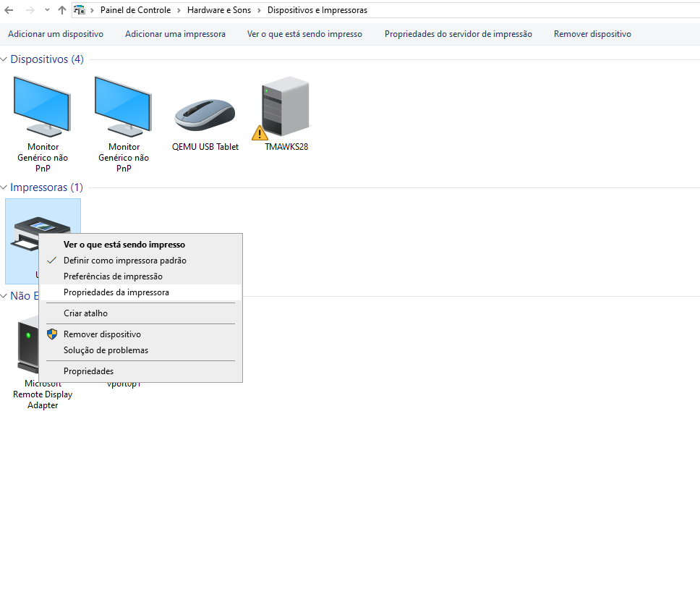Open Propriedades da impressora from context menu
The image size is (700, 592).
tap(116, 292)
